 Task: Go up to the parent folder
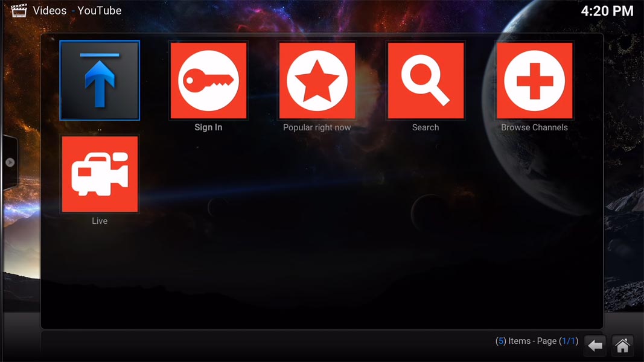[100, 80]
